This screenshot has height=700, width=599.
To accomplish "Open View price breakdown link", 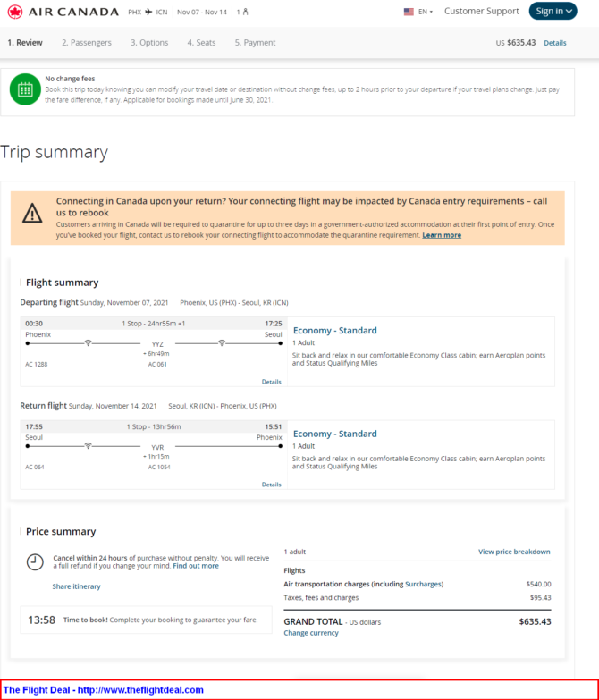I will pos(514,552).
